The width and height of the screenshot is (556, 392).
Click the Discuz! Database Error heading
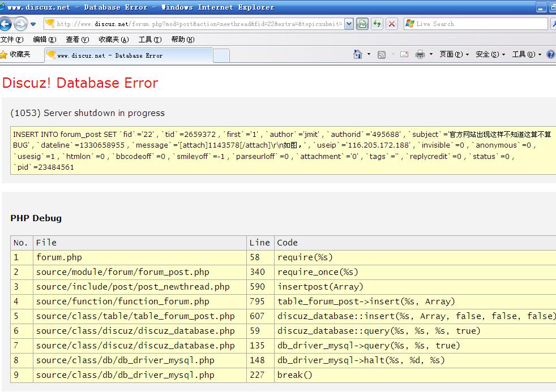(x=80, y=83)
